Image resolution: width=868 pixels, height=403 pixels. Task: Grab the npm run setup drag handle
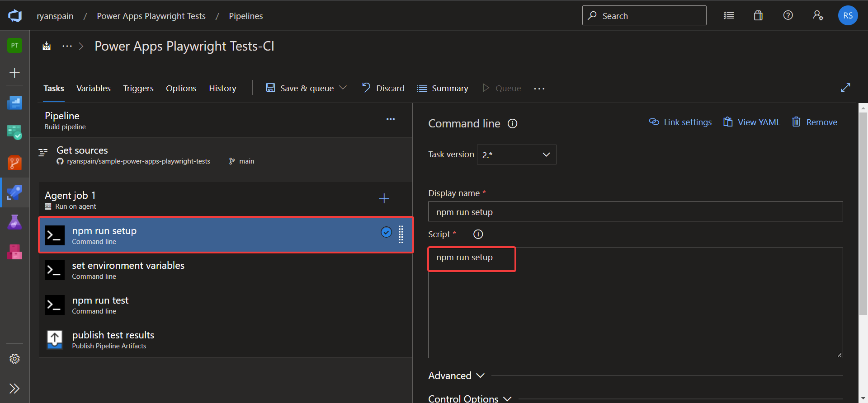click(401, 234)
